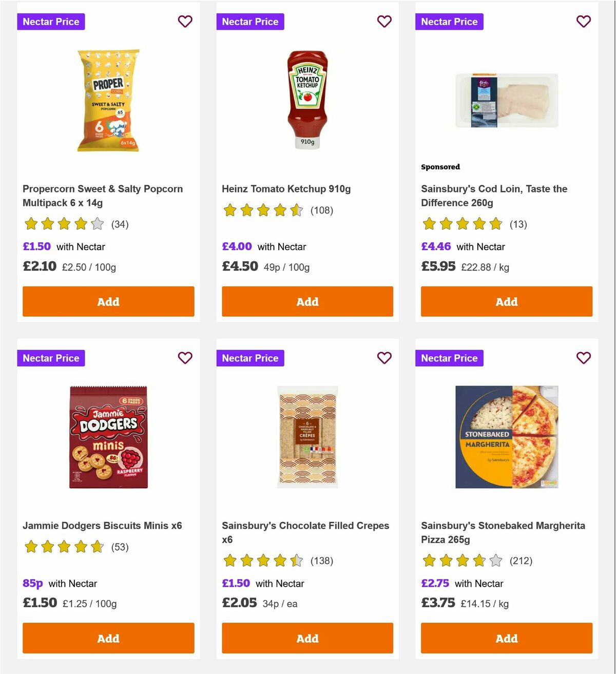Click the Jammie Dodgers product image
The height and width of the screenshot is (674, 616).
(x=108, y=437)
